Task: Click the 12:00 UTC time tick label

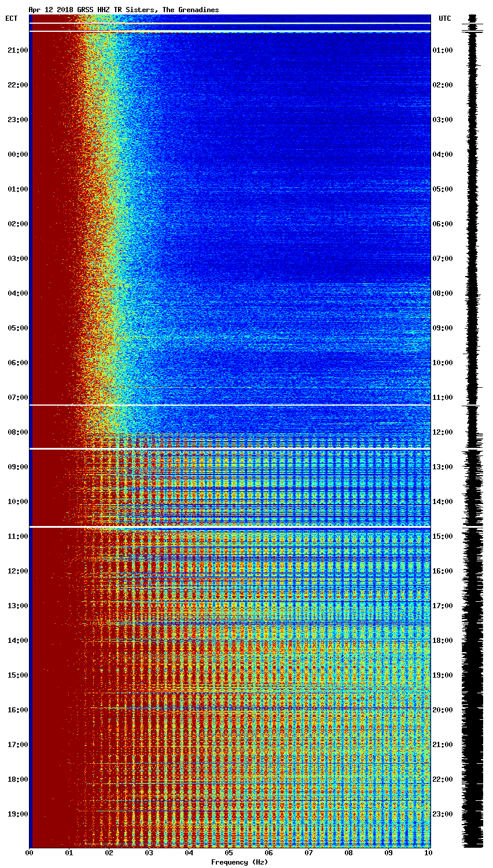Action: [443, 432]
